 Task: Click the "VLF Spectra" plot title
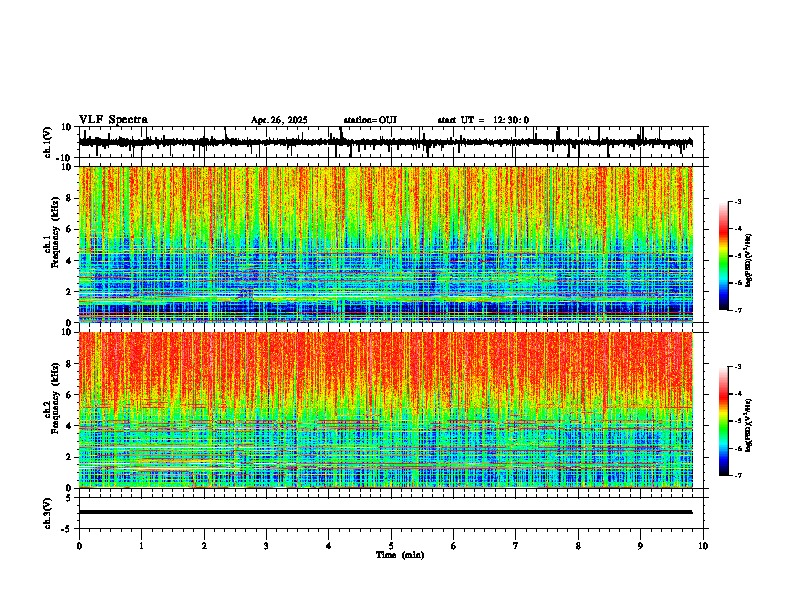click(x=113, y=120)
